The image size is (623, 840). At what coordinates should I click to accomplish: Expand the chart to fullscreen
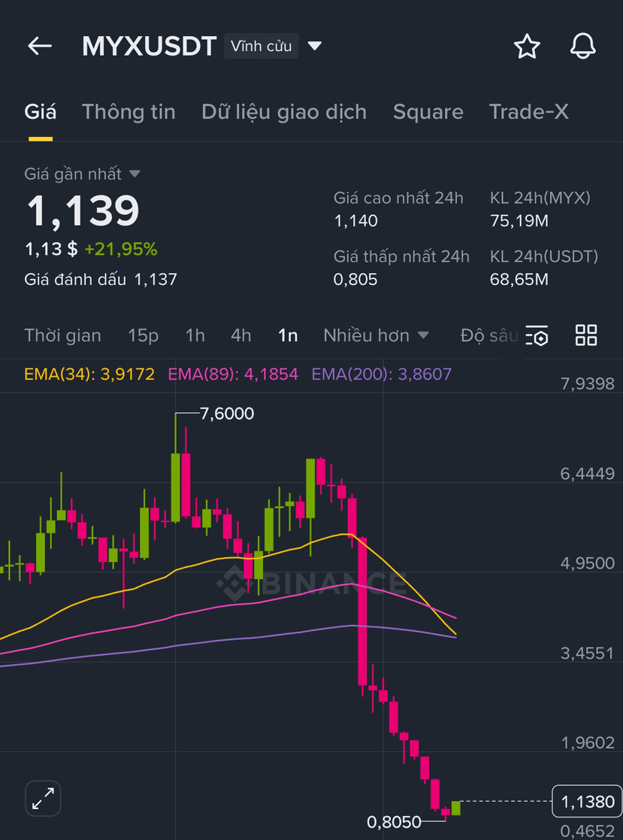43,798
